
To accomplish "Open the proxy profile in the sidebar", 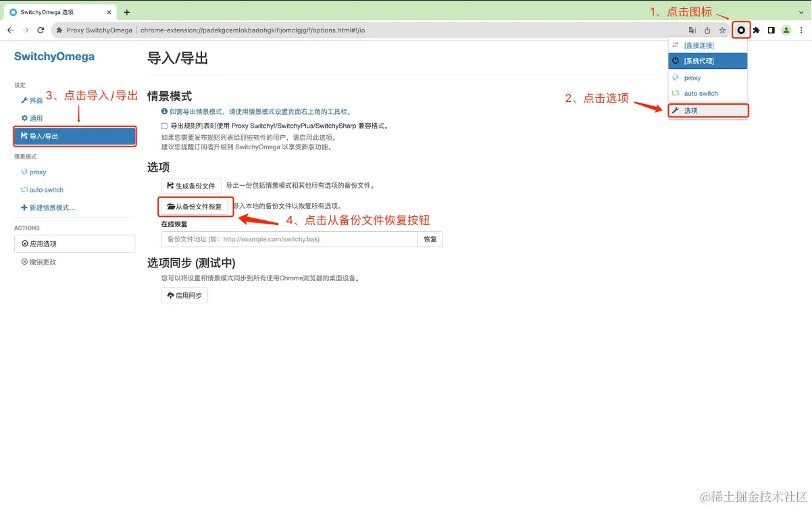I will click(34, 172).
